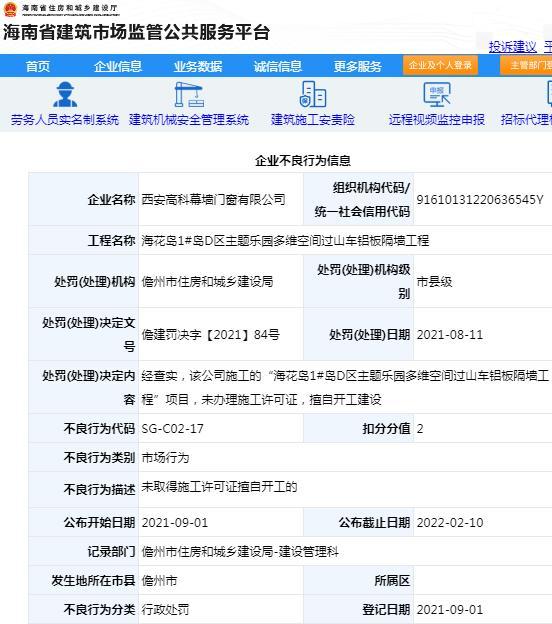Click the 组织机构代码/统一社会信用代码 label
Image resolution: width=552 pixels, height=624 pixels.
[x=362, y=199]
